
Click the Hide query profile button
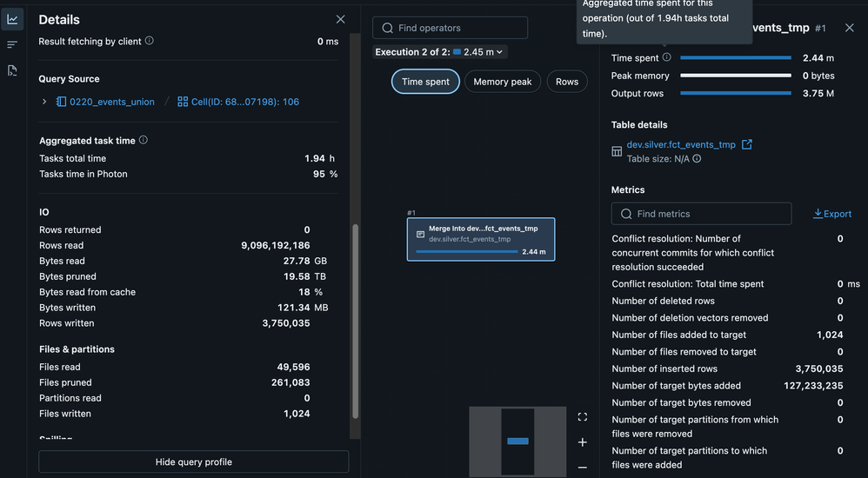[193, 461]
